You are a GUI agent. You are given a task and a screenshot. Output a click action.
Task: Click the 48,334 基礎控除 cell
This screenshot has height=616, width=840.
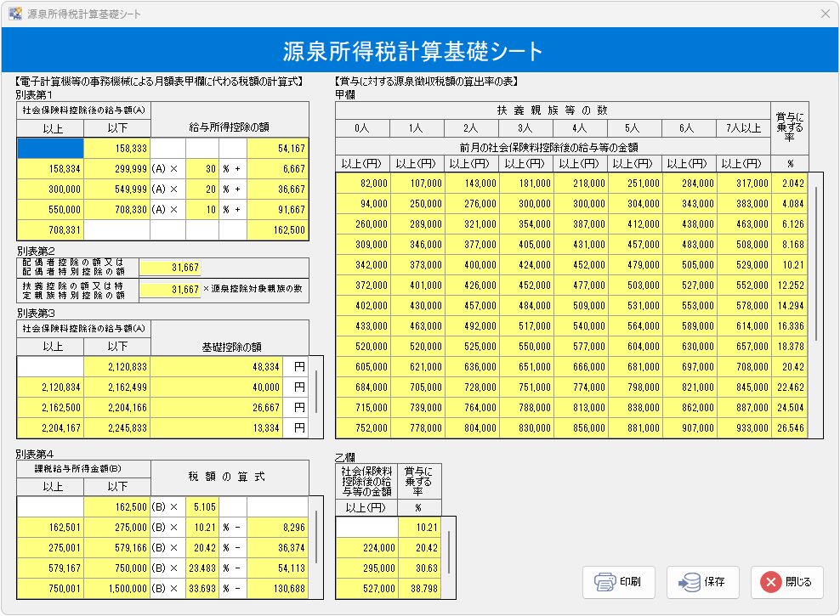(217, 366)
